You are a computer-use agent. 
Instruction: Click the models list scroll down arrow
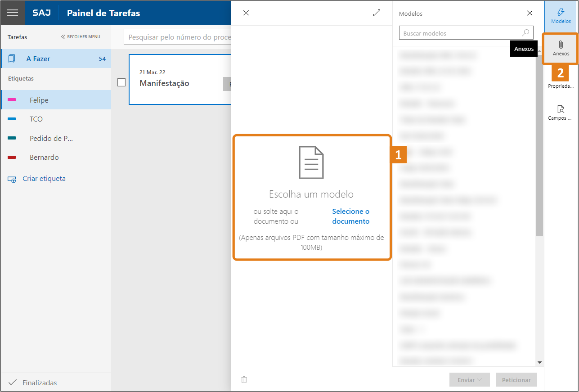[539, 362]
